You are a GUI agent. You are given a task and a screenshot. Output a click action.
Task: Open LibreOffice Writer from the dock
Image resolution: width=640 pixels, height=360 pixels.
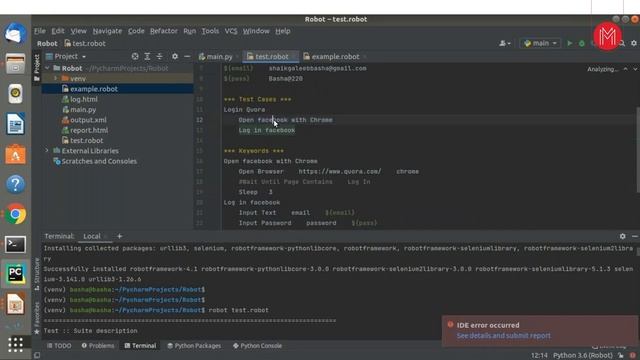coord(15,124)
